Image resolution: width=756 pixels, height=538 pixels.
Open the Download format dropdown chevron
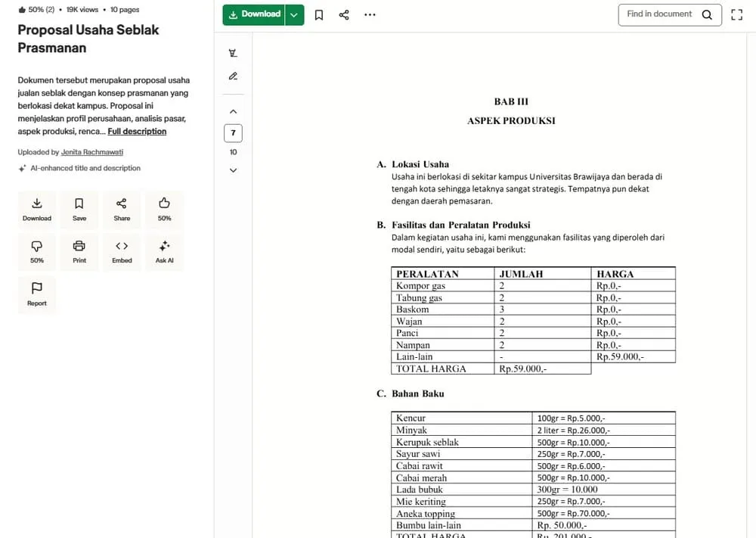pos(294,14)
